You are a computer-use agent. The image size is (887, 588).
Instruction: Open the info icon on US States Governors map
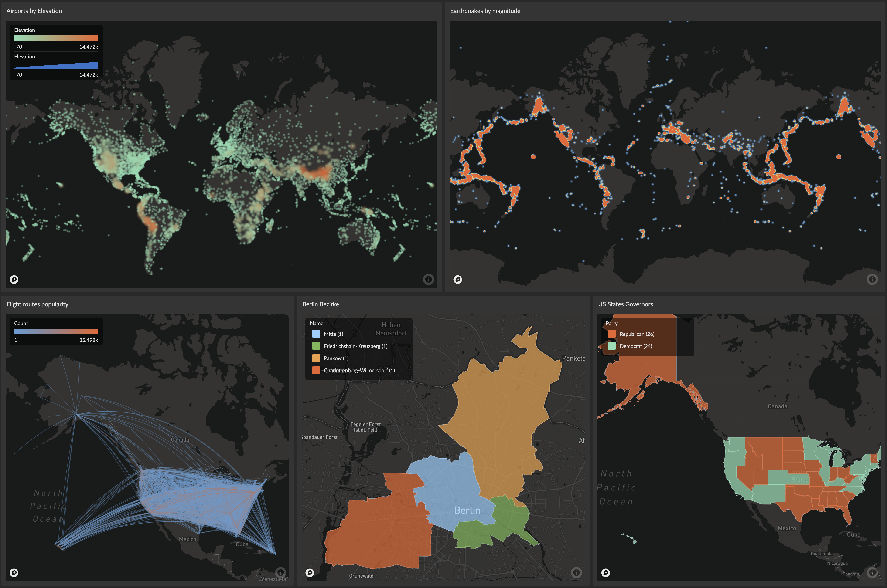tap(872, 573)
